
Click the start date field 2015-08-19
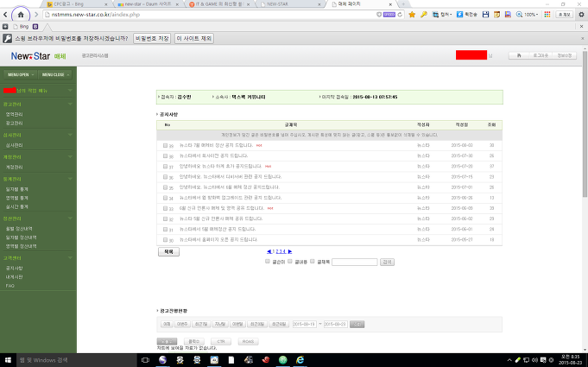(305, 325)
